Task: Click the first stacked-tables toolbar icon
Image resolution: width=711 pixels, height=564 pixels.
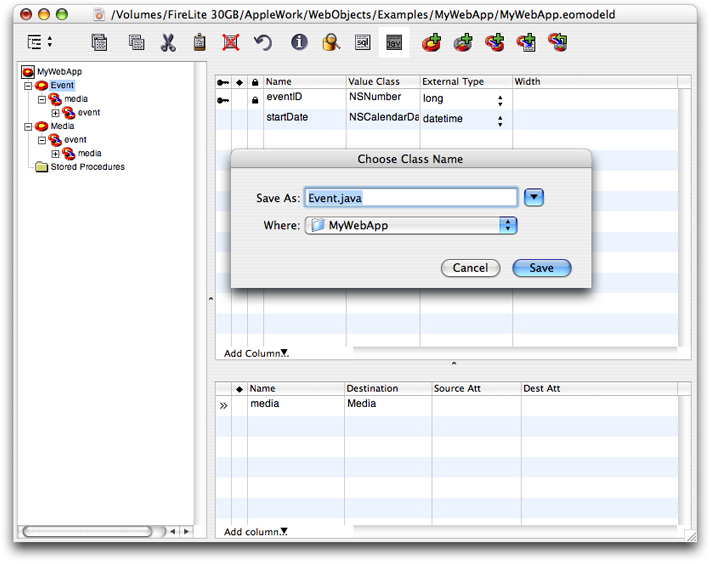Action: point(99,43)
